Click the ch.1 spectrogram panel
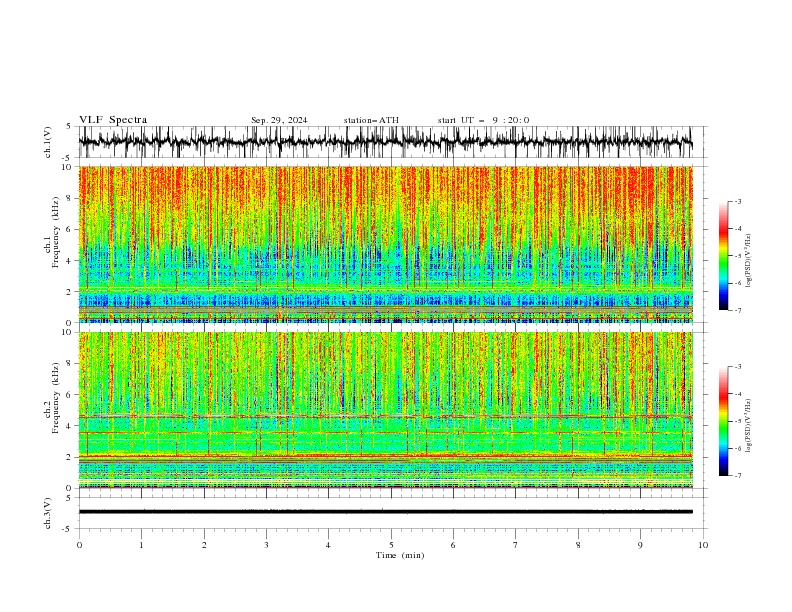 point(385,244)
